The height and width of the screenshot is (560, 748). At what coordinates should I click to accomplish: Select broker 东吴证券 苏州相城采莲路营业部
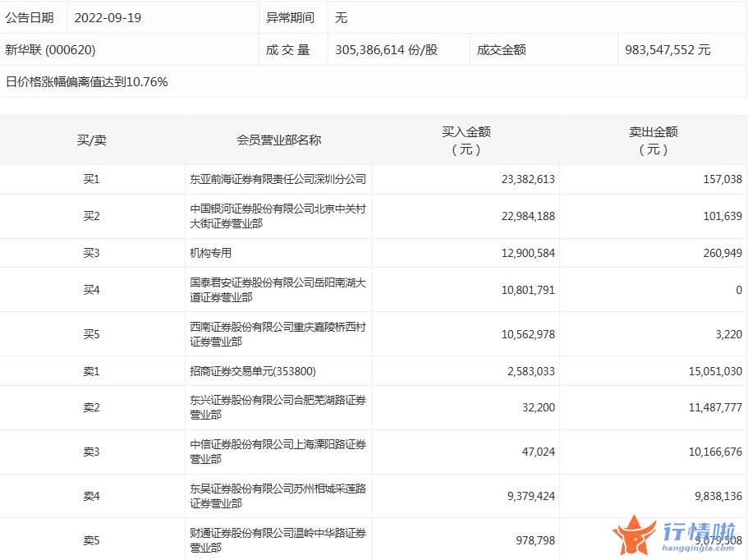278,496
